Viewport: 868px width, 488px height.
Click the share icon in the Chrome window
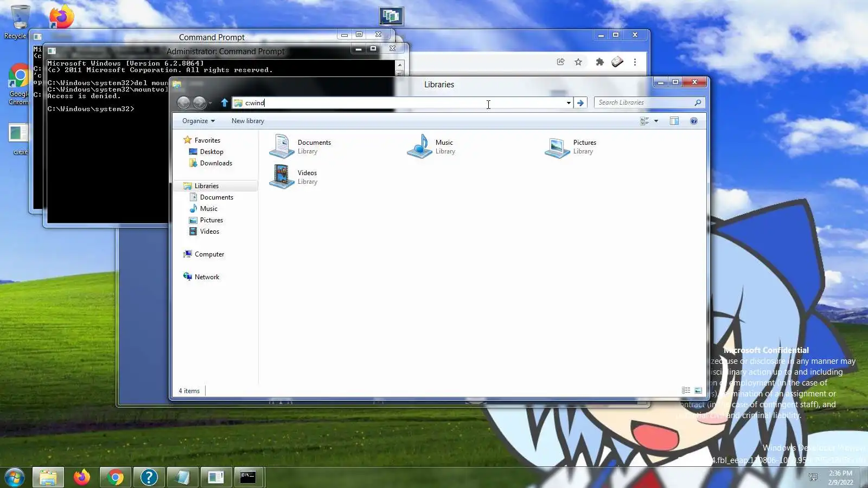[x=561, y=62]
